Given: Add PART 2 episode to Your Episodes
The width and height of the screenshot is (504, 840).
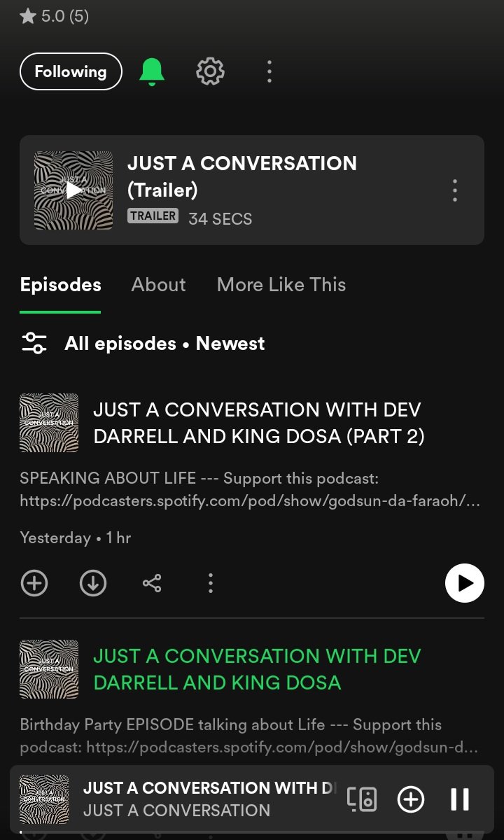Looking at the screenshot, I should click(x=34, y=583).
